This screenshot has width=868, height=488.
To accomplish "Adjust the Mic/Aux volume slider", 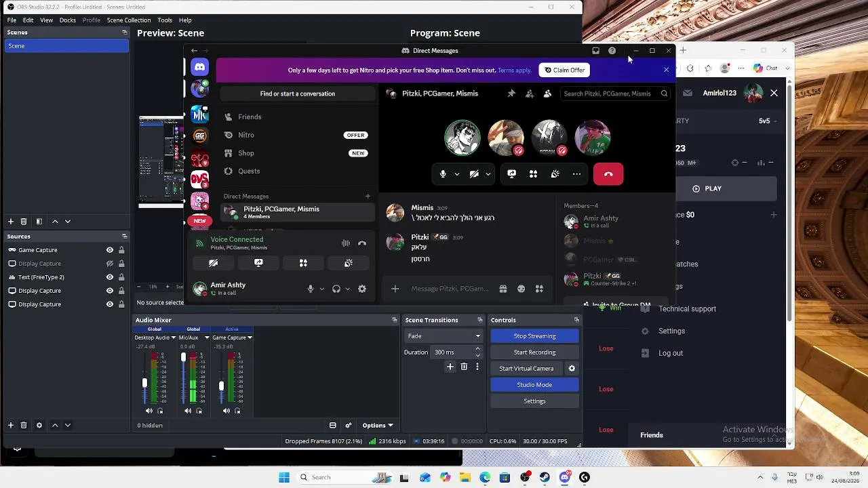I will coord(183,357).
